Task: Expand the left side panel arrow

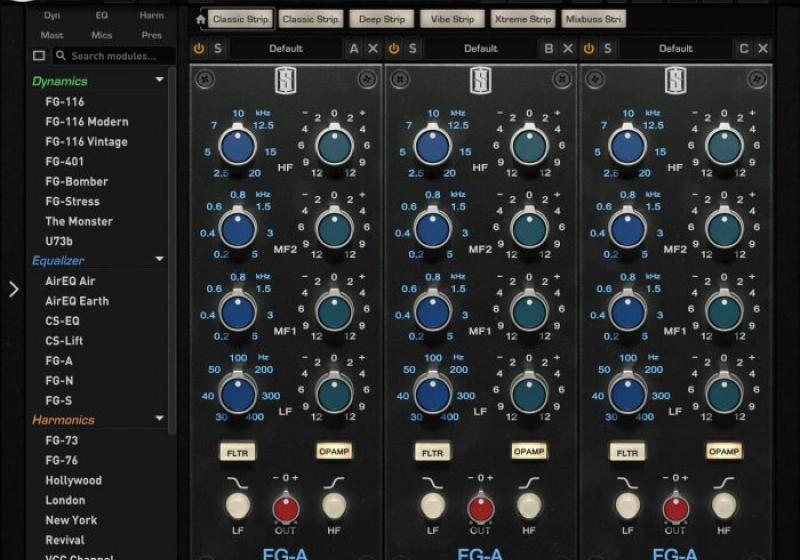Action: pyautogui.click(x=13, y=289)
